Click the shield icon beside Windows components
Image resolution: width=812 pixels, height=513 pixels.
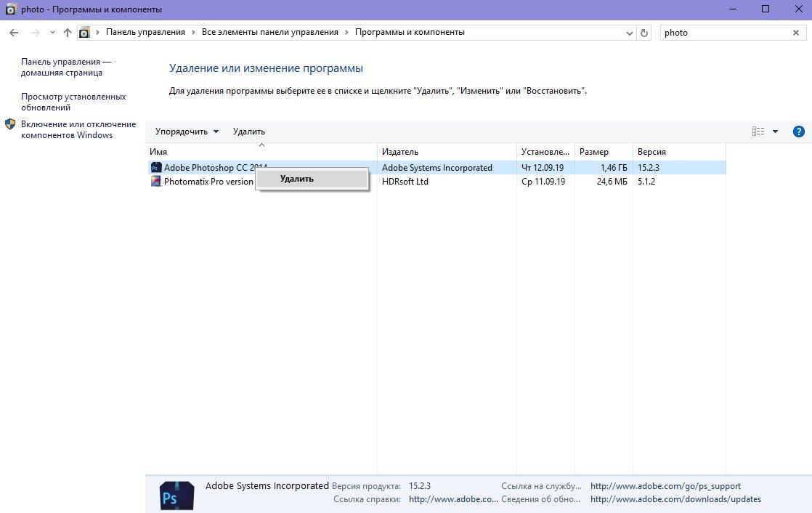pyautogui.click(x=10, y=124)
